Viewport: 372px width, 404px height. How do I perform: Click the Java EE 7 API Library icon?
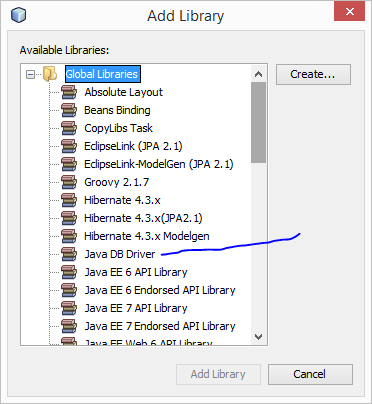click(x=69, y=308)
